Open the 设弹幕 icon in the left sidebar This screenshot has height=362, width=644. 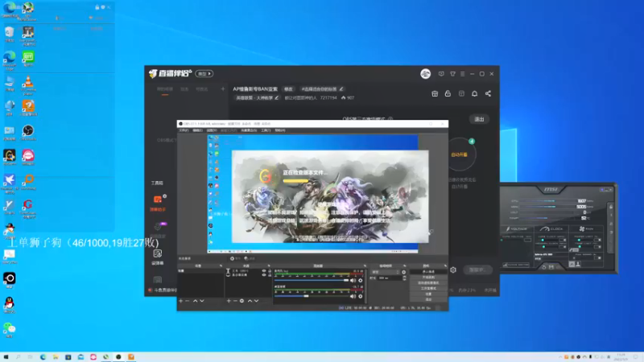click(157, 253)
